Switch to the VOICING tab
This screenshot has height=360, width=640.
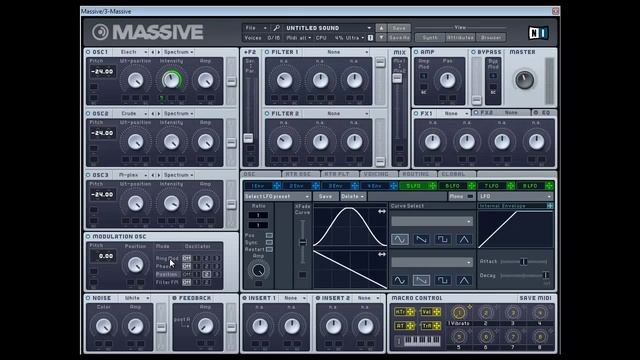pyautogui.click(x=378, y=174)
